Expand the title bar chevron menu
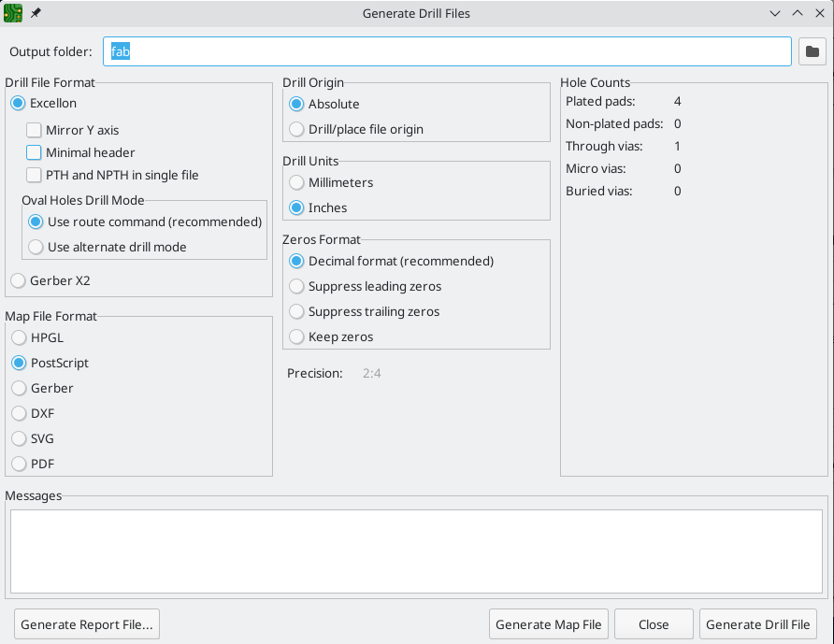This screenshot has height=644, width=834. tap(774, 13)
